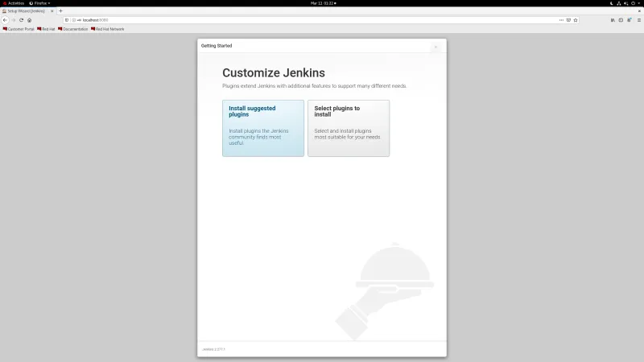644x362 pixels.
Task: Open the Red Hat Network bookmark
Action: click(x=108, y=29)
